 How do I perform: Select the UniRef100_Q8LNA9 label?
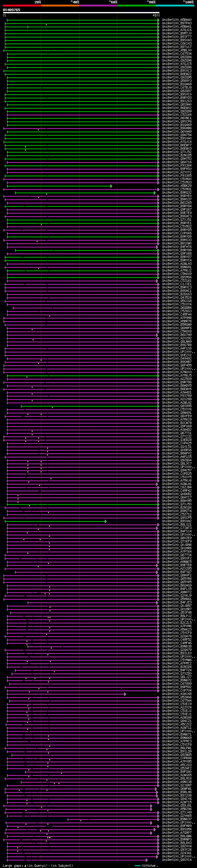click(x=177, y=341)
